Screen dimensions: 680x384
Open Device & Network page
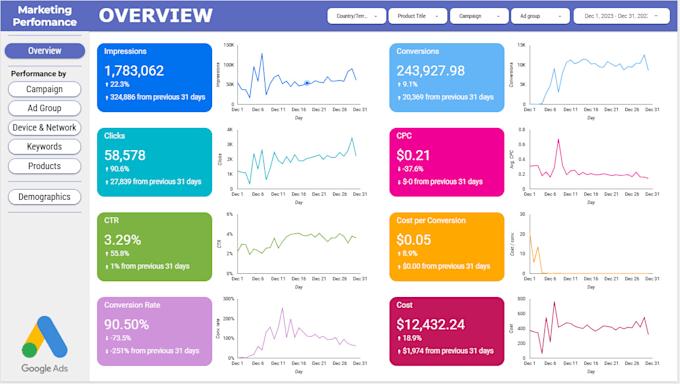tap(44, 128)
